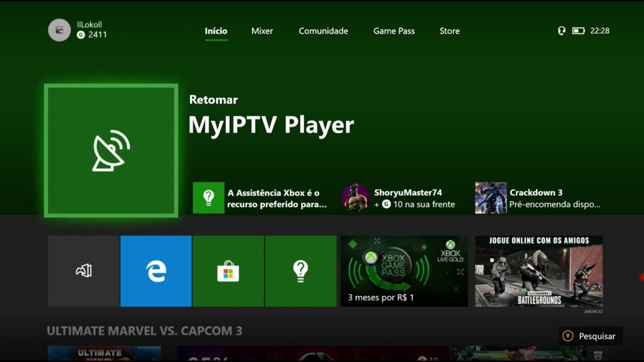Open the ShoryuMaster74 avatar
644x362 pixels.
pyautogui.click(x=356, y=198)
